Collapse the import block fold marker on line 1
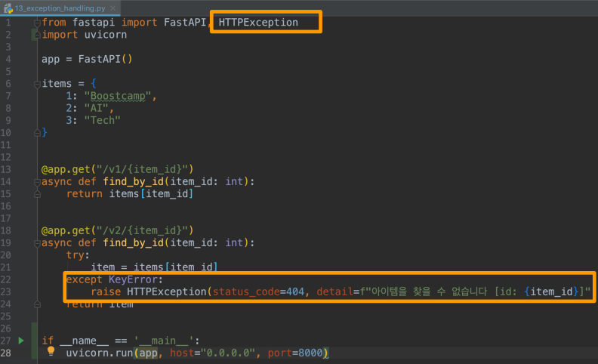 pyautogui.click(x=38, y=23)
